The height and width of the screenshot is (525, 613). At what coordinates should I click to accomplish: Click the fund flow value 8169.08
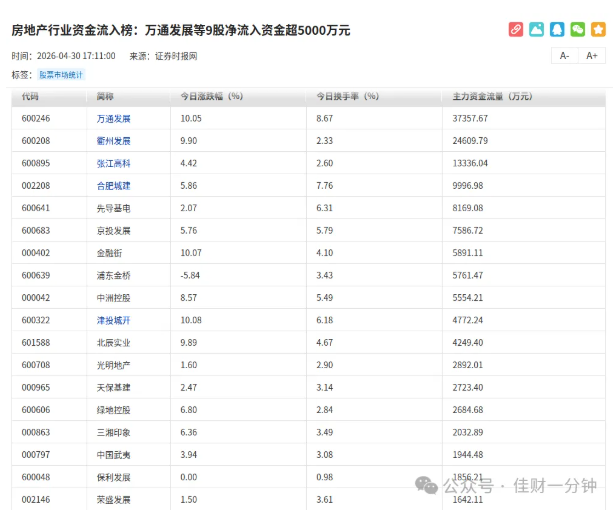pyautogui.click(x=468, y=208)
